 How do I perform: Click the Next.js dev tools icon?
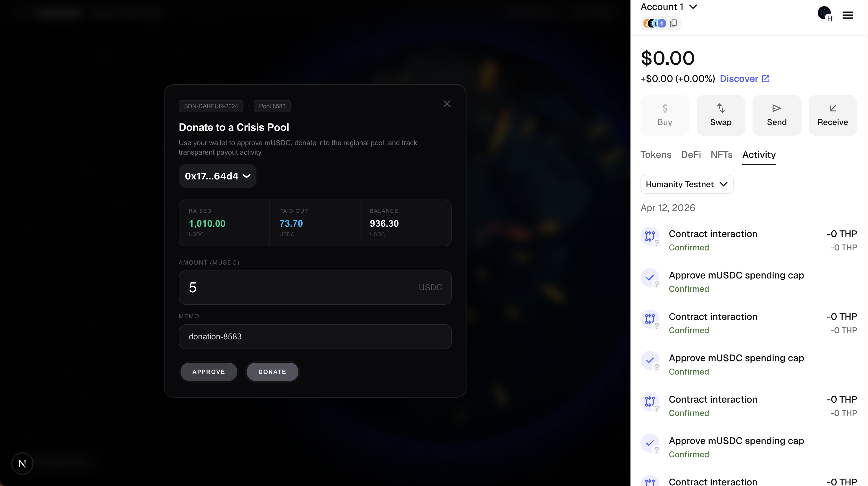point(22,464)
